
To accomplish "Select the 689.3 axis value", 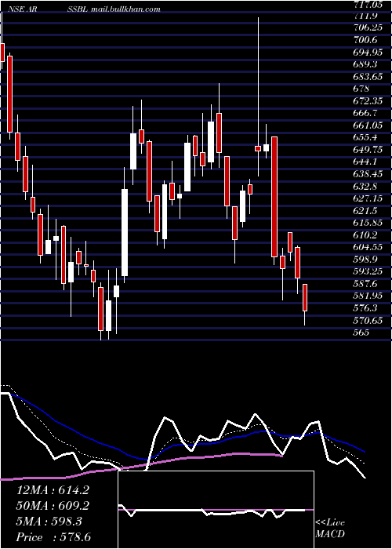I will pos(366,64).
